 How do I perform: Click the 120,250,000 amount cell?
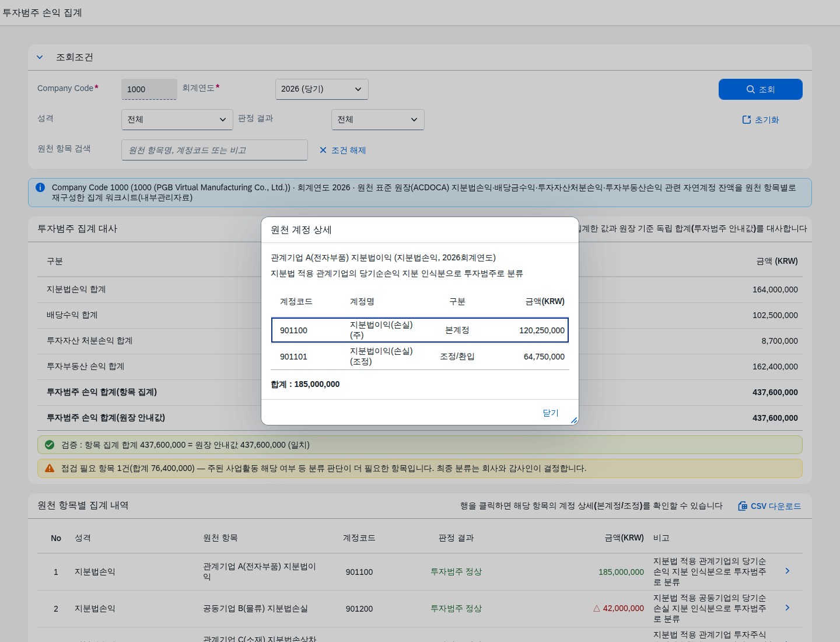pos(542,330)
